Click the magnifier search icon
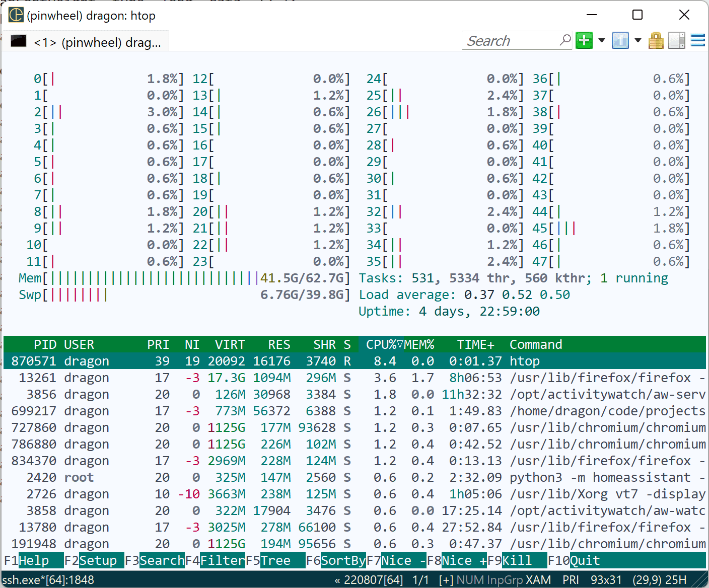Screen dimensions: 709x588 (565, 40)
